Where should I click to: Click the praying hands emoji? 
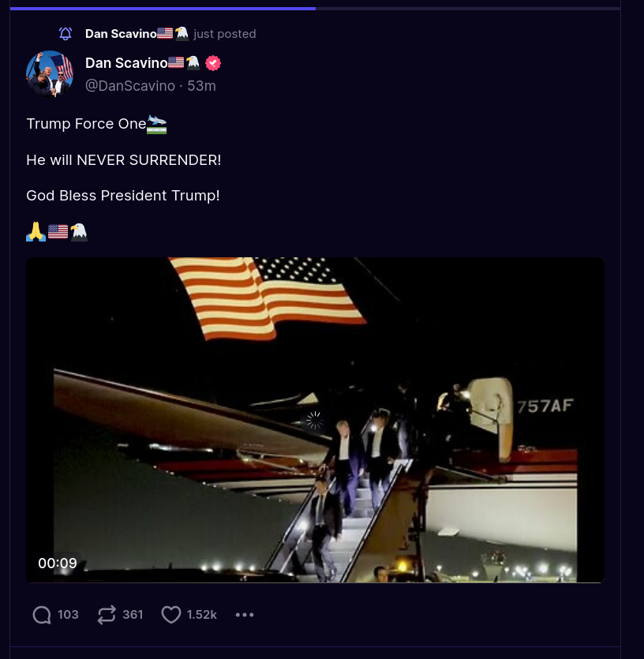[x=36, y=231]
